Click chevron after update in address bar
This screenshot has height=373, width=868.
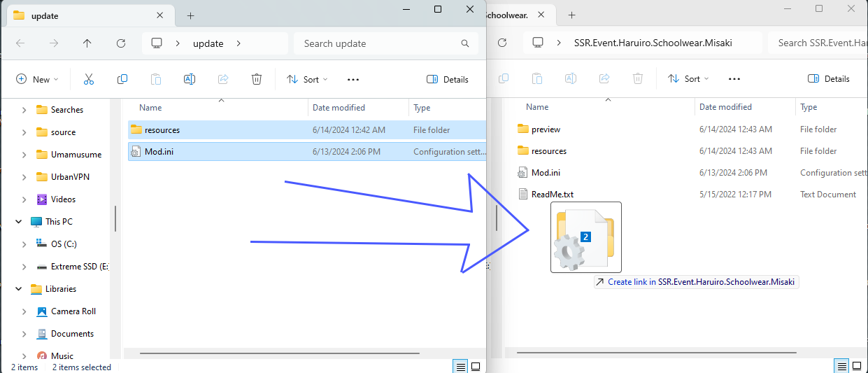[x=239, y=43]
